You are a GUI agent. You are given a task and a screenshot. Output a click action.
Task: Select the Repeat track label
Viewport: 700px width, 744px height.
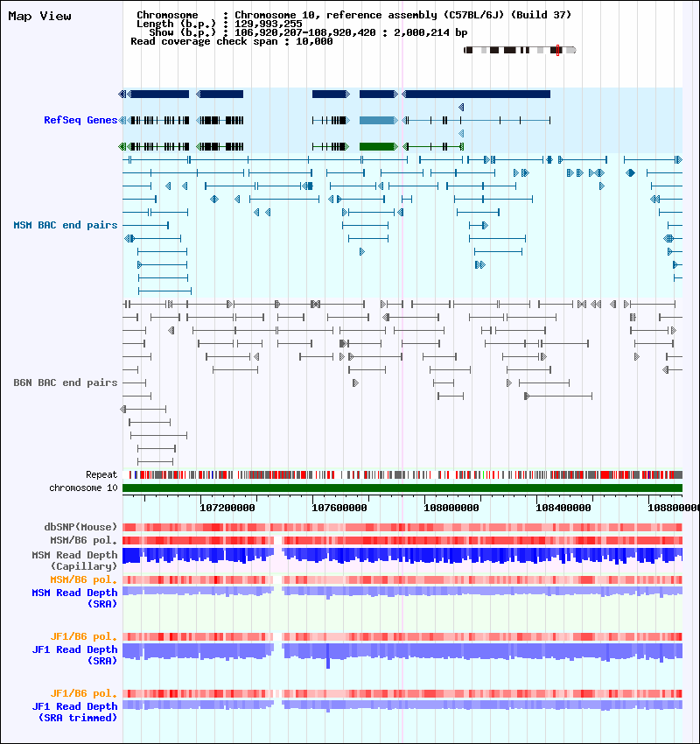(101, 474)
